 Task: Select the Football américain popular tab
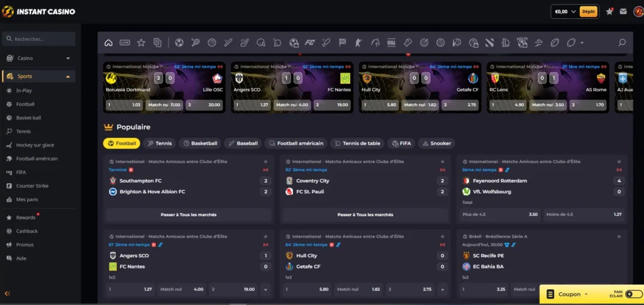[296, 143]
